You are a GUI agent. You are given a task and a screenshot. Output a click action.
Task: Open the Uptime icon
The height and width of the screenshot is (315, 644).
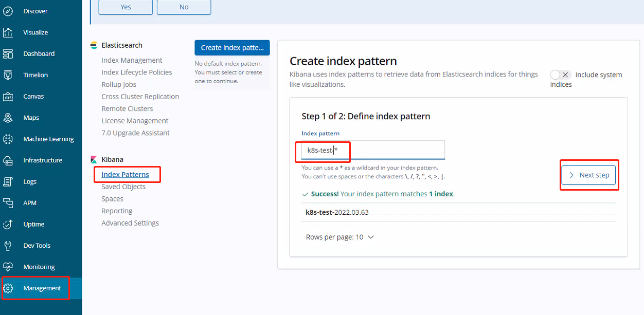pos(8,224)
